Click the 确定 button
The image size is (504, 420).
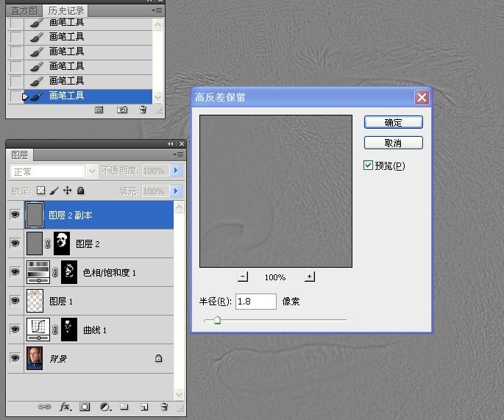[394, 122]
